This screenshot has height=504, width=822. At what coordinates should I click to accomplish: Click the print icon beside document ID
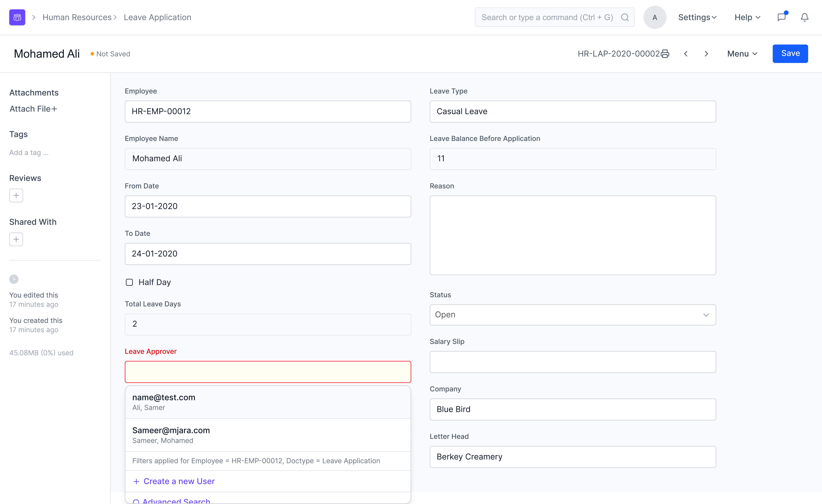pyautogui.click(x=665, y=54)
